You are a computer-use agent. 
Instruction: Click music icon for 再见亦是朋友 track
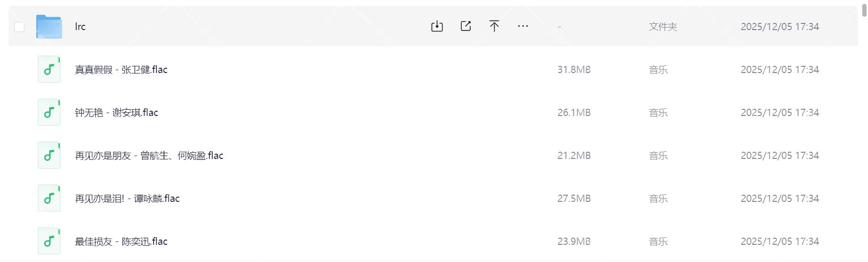49,156
